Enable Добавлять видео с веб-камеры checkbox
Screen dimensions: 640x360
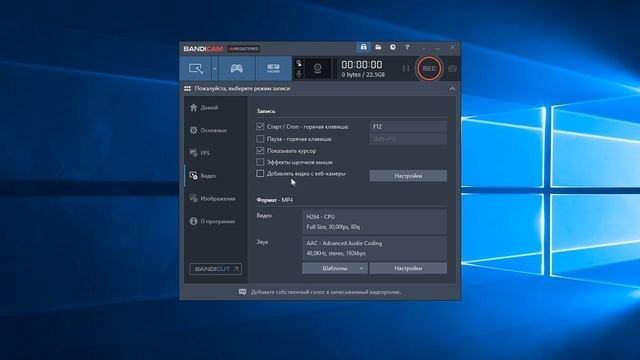coord(260,173)
